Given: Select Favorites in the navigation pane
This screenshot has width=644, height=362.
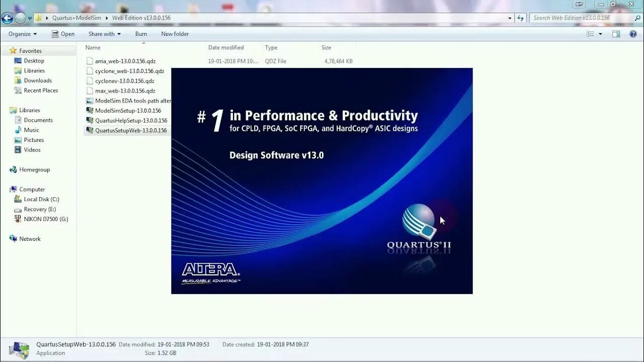Looking at the screenshot, I should tap(30, 51).
